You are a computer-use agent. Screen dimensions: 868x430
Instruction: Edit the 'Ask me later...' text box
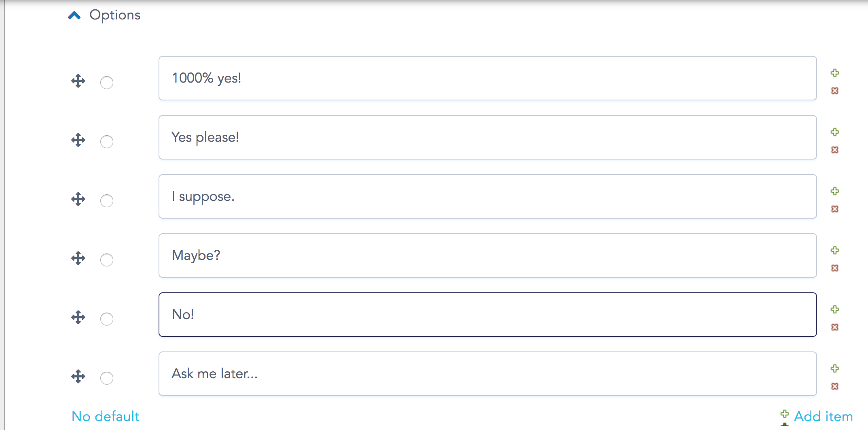488,374
